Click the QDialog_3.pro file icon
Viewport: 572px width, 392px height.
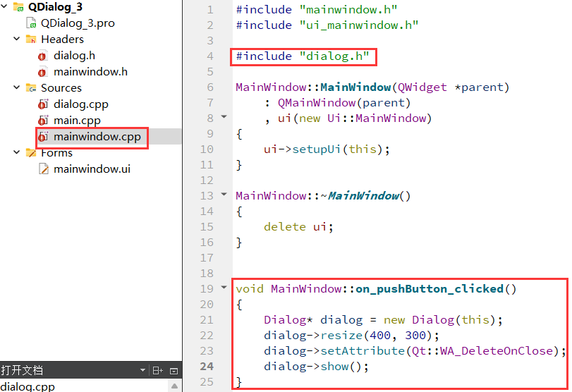tap(31, 23)
